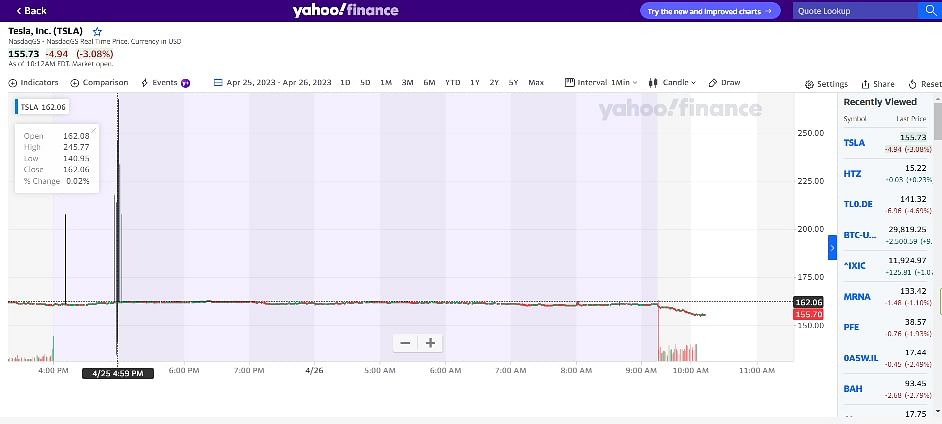Click the date range Apr 25, 2023 - Apr 26, 2023
The height and width of the screenshot is (424, 942).
click(279, 83)
